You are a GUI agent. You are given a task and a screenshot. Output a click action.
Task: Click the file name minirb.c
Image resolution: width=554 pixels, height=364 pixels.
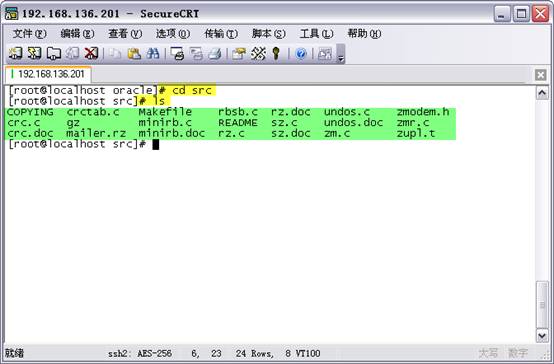pos(165,123)
